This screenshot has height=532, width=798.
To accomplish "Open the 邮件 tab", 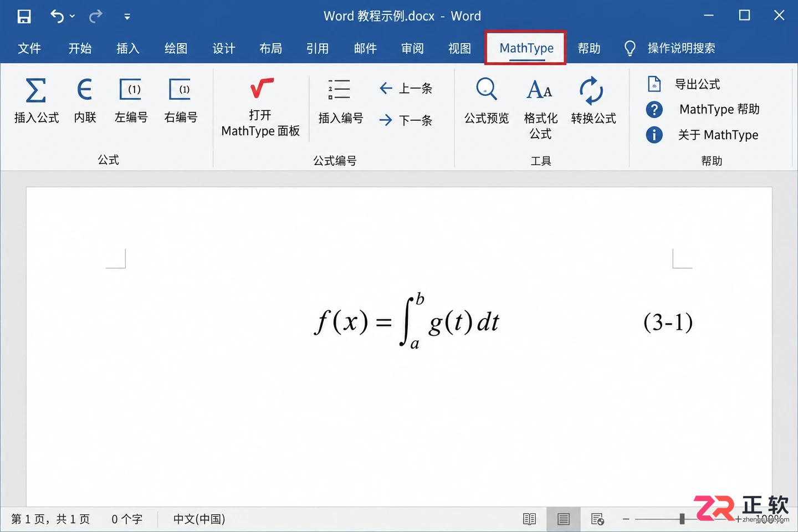I will 365,48.
